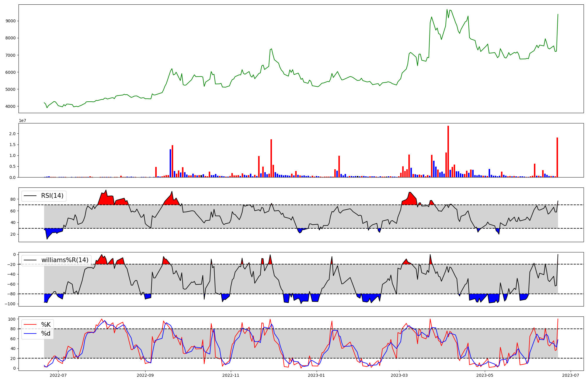Click the 9000 price axis tick label
Viewport: 588px width, 382px height.
[x=11, y=21]
